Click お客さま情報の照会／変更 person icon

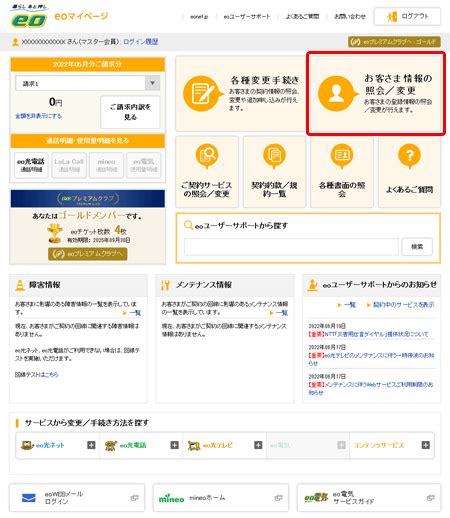(337, 94)
